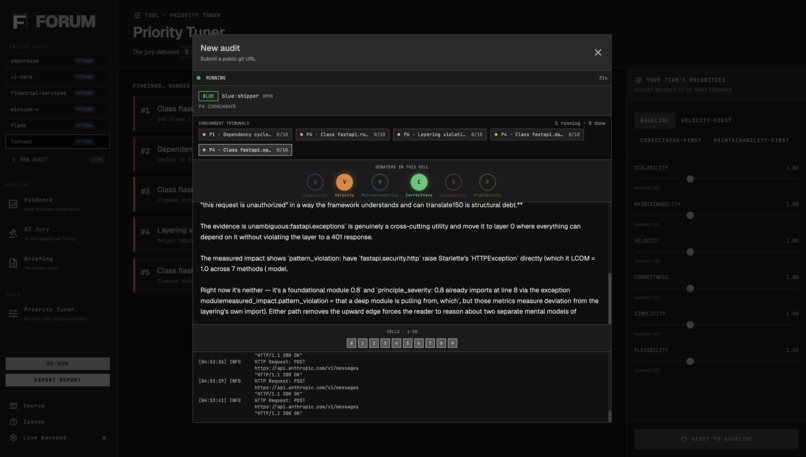Select the Scalability debater circle

click(453, 182)
